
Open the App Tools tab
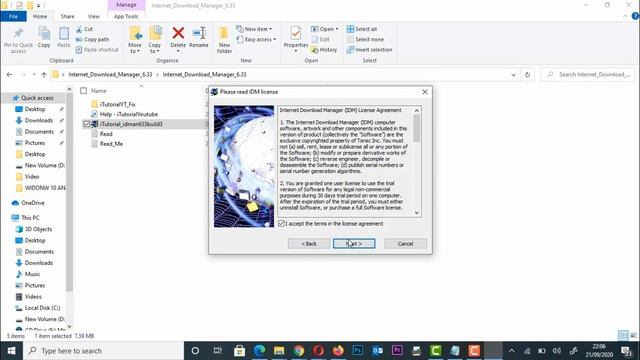click(126, 16)
